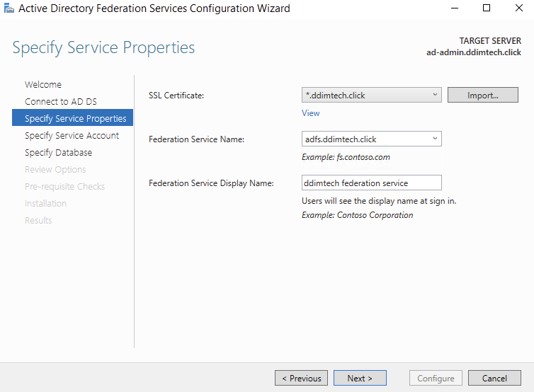The height and width of the screenshot is (392, 534).
Task: Click the 'Example: Contoso Corporation' hint text
Action: tap(357, 215)
